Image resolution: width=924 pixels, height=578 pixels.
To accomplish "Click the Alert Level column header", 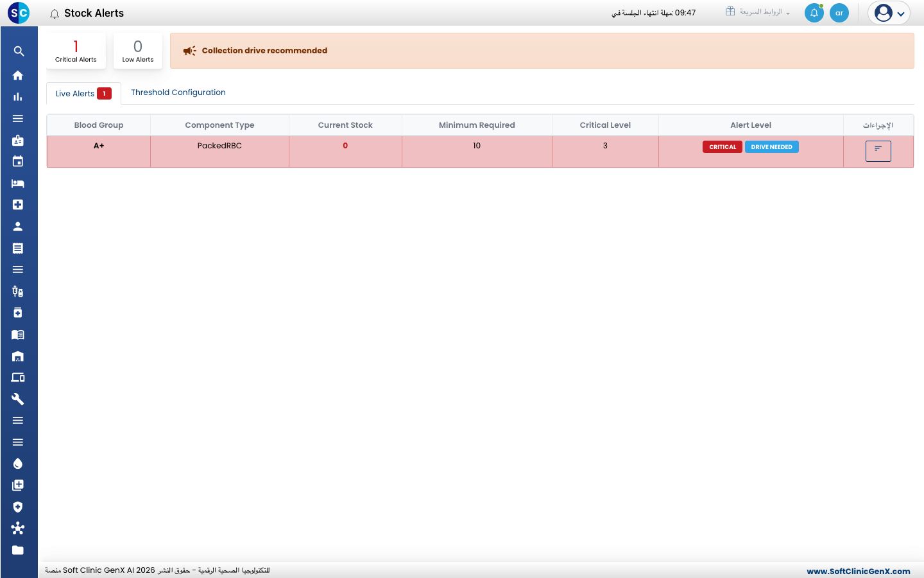I will pyautogui.click(x=751, y=125).
